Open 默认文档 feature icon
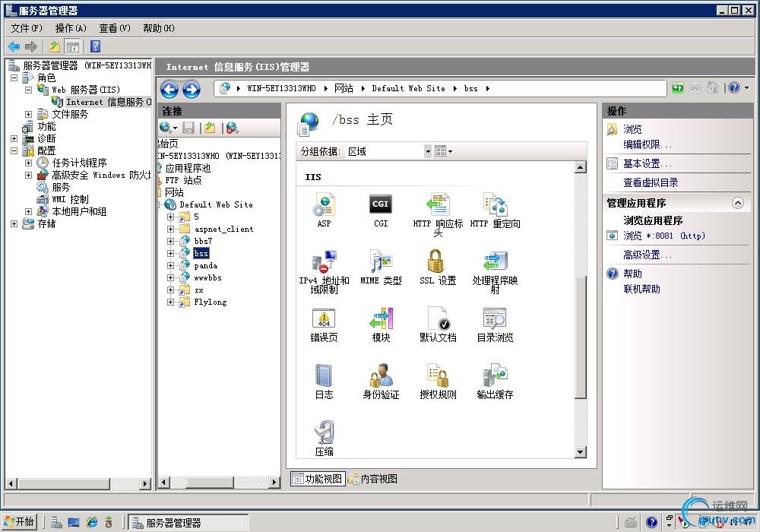 pyautogui.click(x=439, y=325)
